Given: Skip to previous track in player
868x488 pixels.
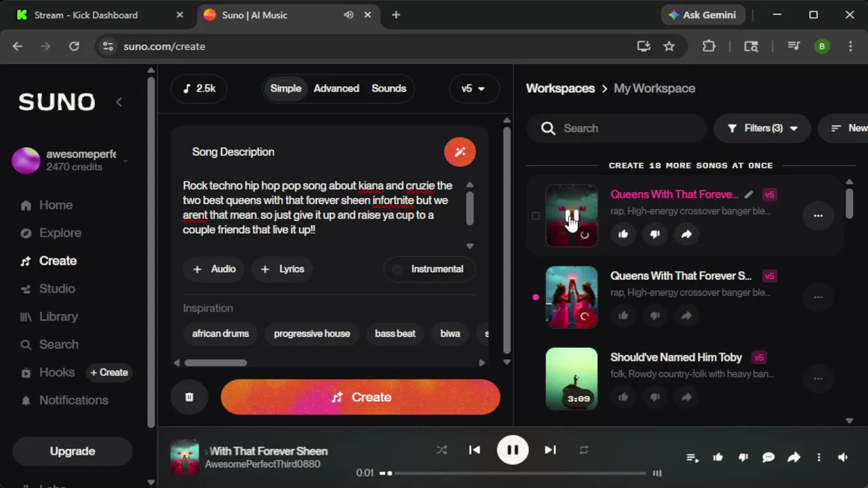Looking at the screenshot, I should click(475, 449).
